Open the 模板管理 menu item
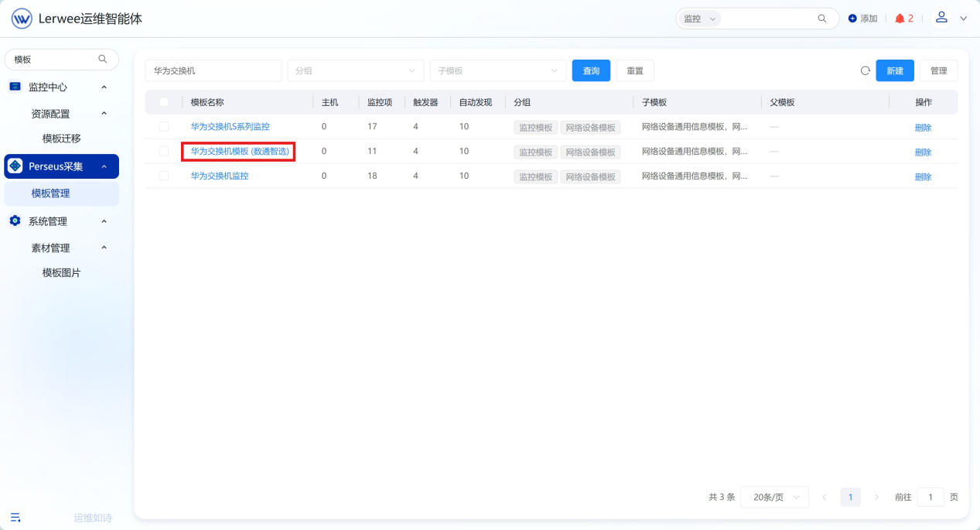 pos(62,193)
